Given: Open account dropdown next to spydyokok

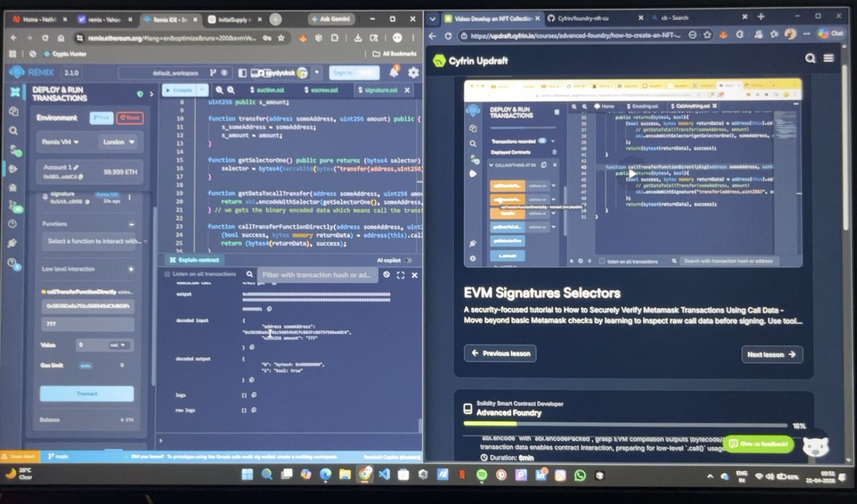Looking at the screenshot, I should [316, 72].
